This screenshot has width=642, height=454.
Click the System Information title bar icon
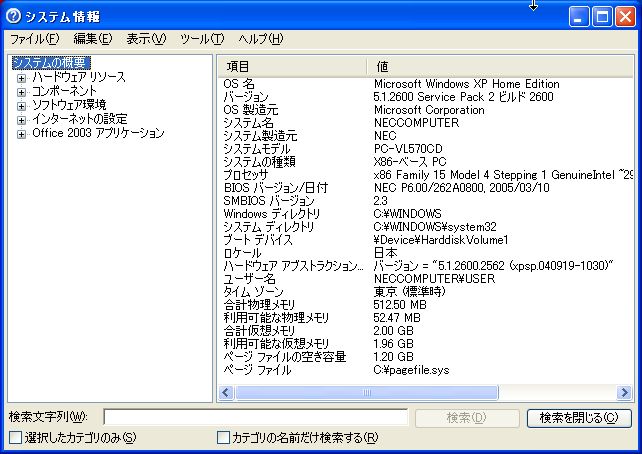(x=14, y=16)
